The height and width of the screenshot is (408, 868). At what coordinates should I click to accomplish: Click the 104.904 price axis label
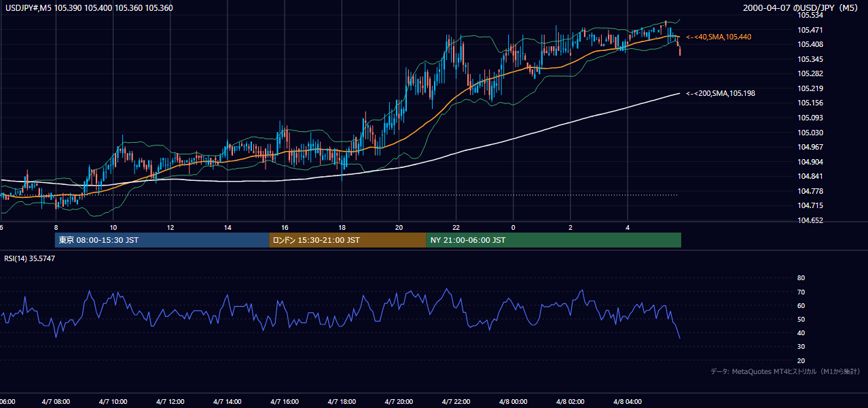pyautogui.click(x=810, y=162)
